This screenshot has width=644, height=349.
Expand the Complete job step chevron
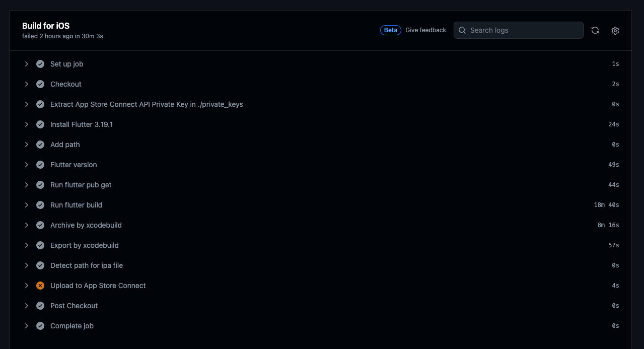click(x=26, y=326)
